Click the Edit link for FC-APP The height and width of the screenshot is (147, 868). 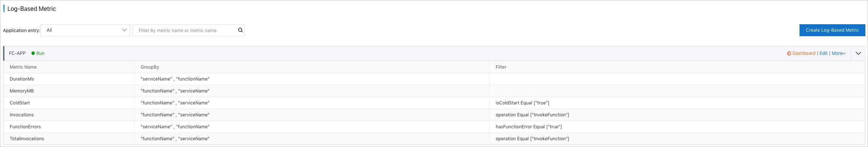click(x=823, y=53)
